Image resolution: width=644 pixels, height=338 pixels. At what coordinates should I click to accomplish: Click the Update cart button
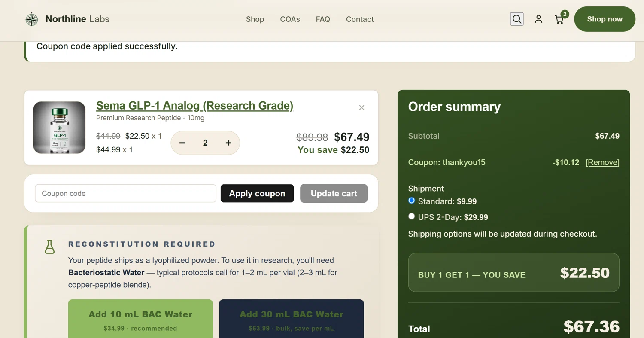point(334,193)
